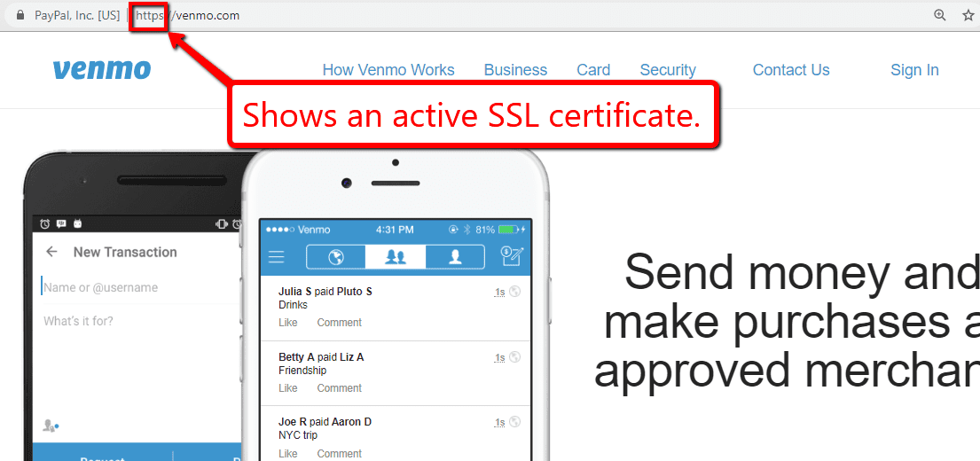Open the Security page

pos(668,70)
